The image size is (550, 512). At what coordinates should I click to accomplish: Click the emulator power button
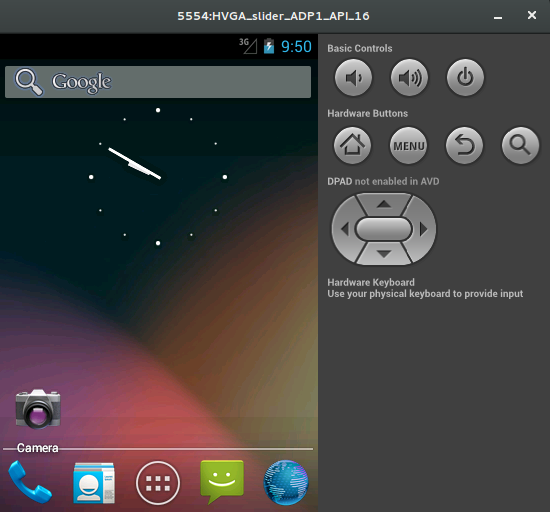click(465, 78)
